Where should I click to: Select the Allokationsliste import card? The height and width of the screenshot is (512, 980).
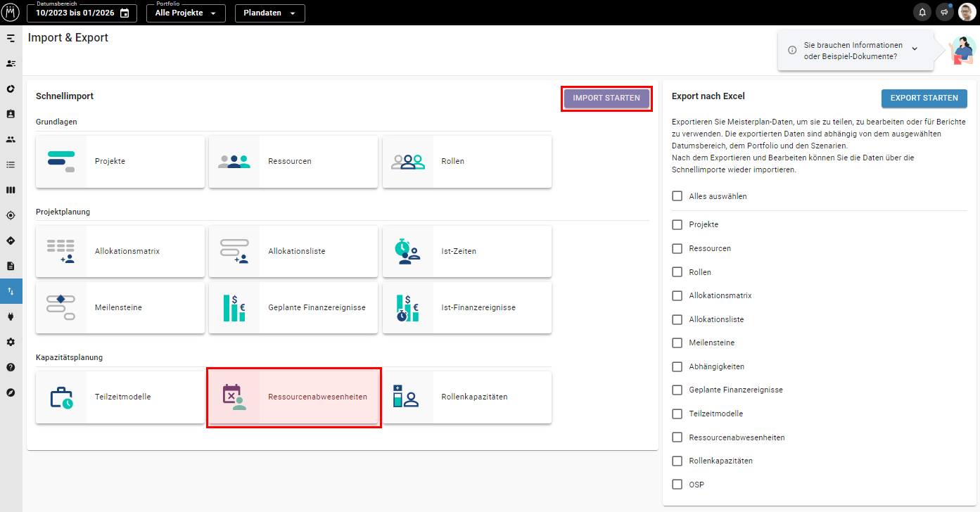(293, 252)
